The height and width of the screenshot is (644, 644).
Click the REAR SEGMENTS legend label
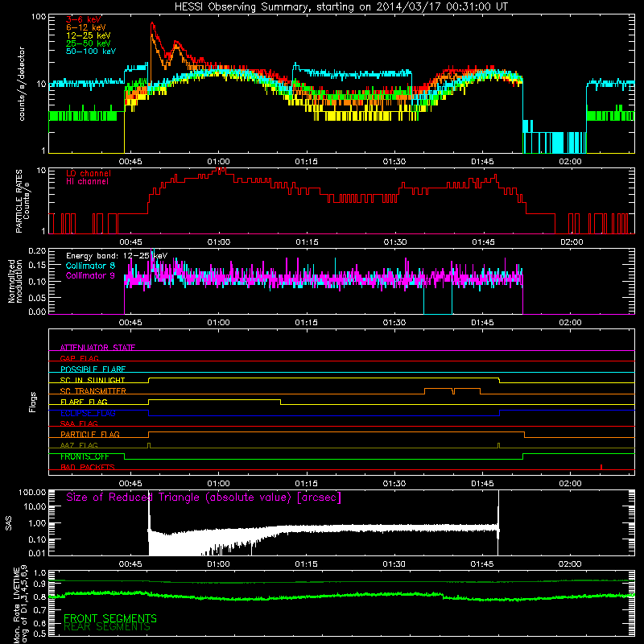[107, 627]
